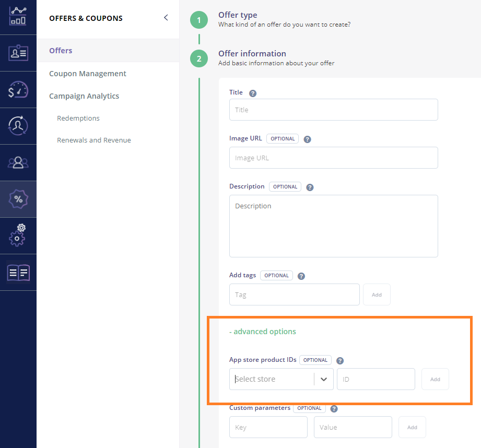Open the analytics charts sidebar icon
The height and width of the screenshot is (448, 481).
pos(18,17)
